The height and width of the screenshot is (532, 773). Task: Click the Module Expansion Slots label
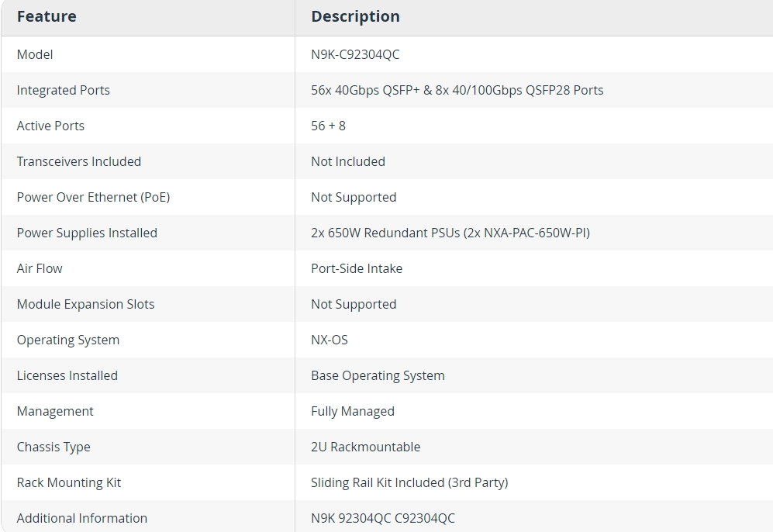(85, 304)
